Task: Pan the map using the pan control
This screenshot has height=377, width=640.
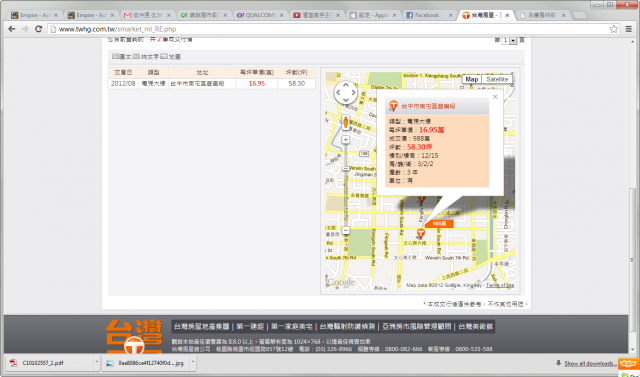Action: tap(346, 92)
